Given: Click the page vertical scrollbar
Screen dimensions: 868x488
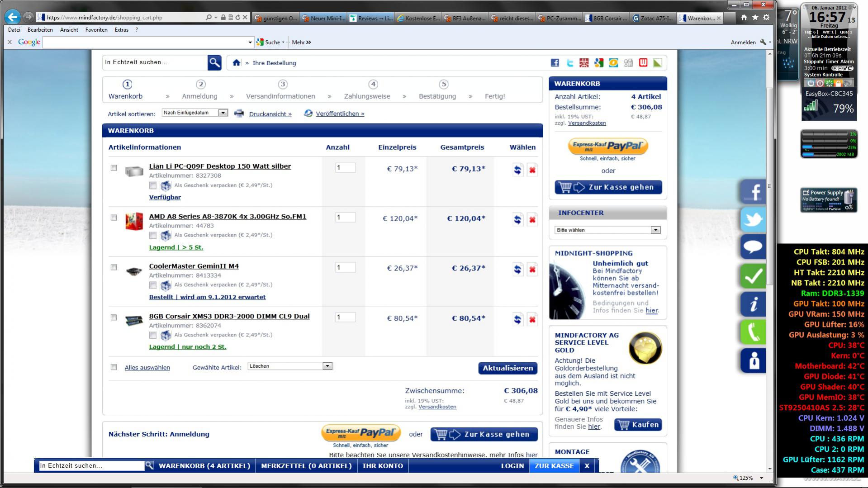Looking at the screenshot, I should coord(770,261).
